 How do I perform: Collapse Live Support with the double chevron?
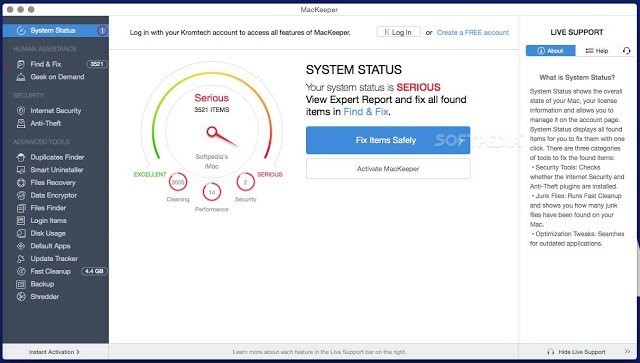coord(627,352)
